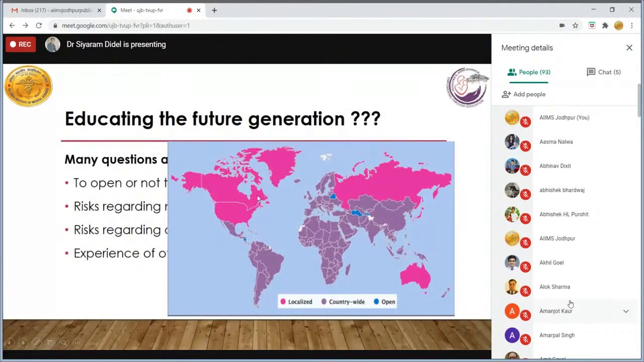Open a new browser tab
The height and width of the screenshot is (362, 644).
(214, 10)
